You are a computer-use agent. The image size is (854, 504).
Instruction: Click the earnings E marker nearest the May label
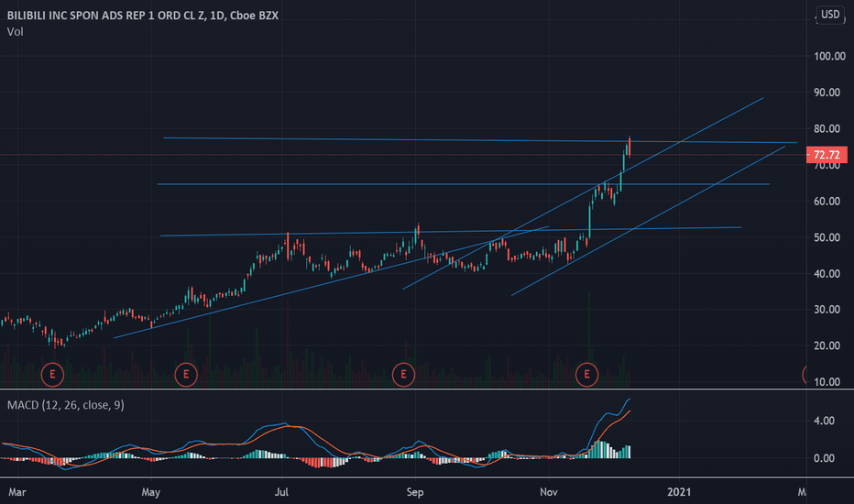point(186,375)
